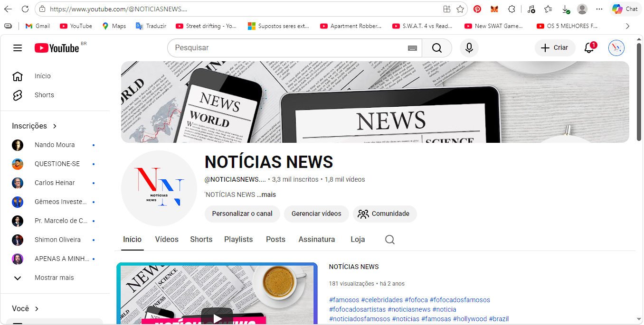Click the channel NN profile picture

[159, 188]
